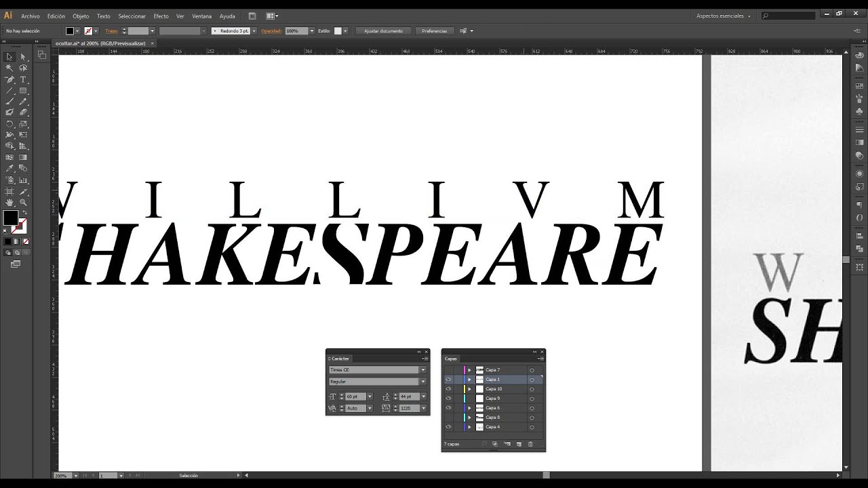This screenshot has width=868, height=488.
Task: Open the Objeto menu
Action: (x=81, y=16)
